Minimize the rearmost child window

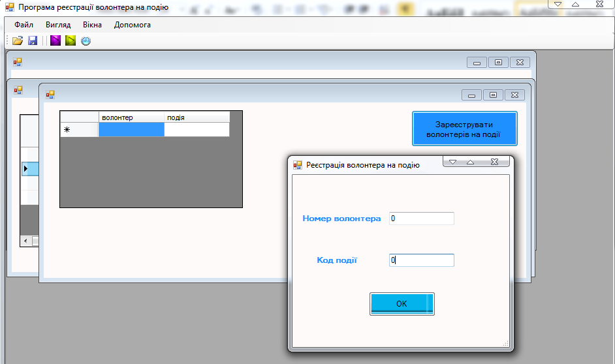(477, 63)
